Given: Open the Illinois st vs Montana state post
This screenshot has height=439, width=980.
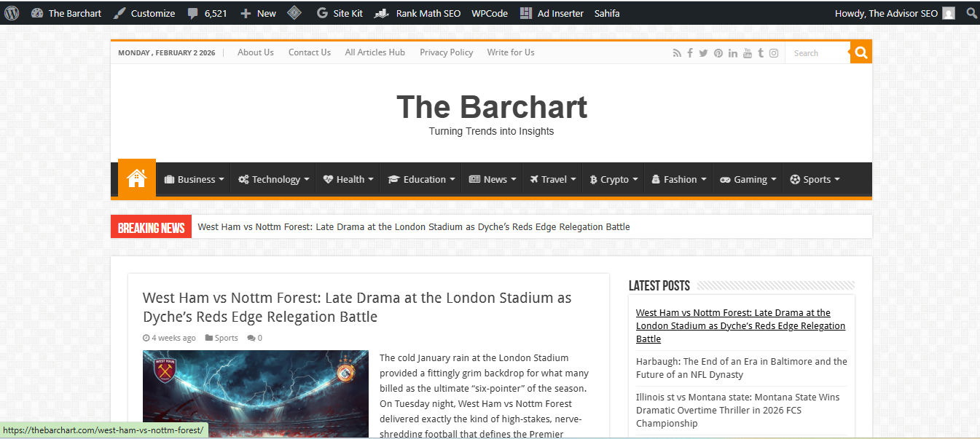Looking at the screenshot, I should (737, 410).
